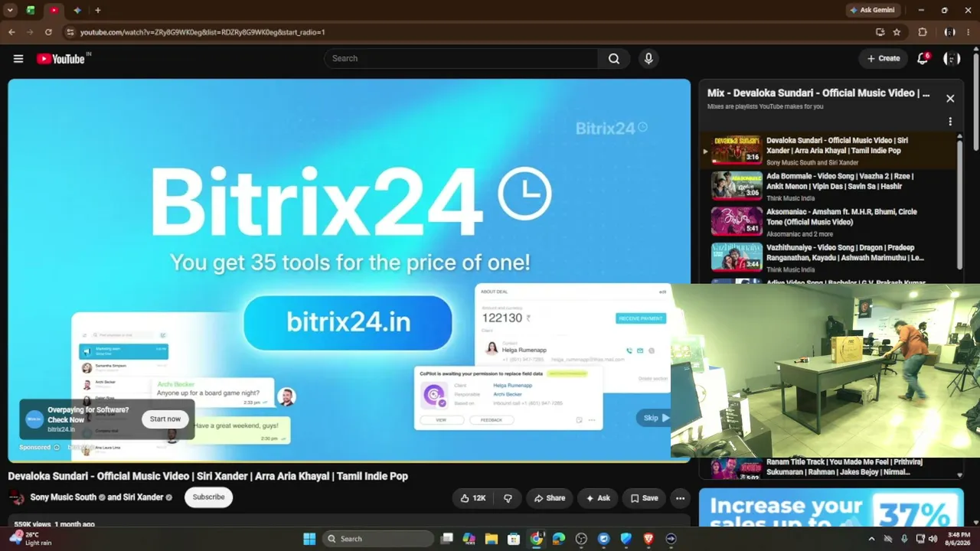Open YouTube account avatar menu

[x=952, y=59]
